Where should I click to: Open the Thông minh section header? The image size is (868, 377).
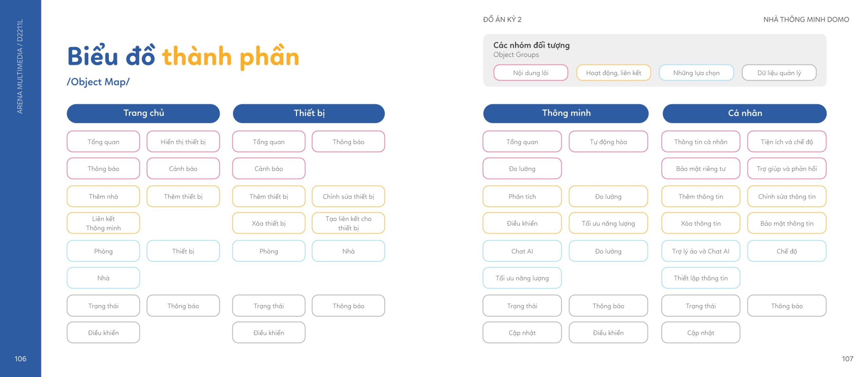(x=566, y=113)
